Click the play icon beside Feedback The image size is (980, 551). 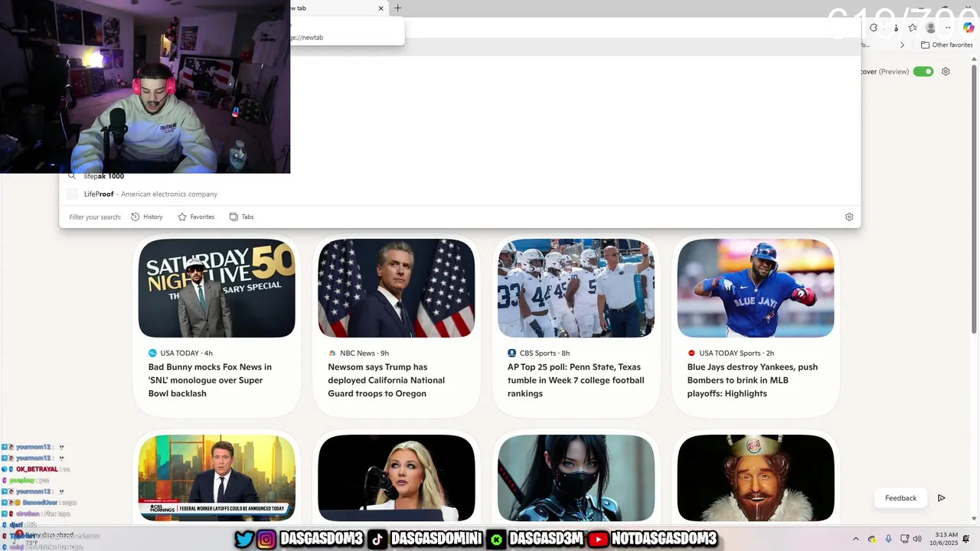942,498
